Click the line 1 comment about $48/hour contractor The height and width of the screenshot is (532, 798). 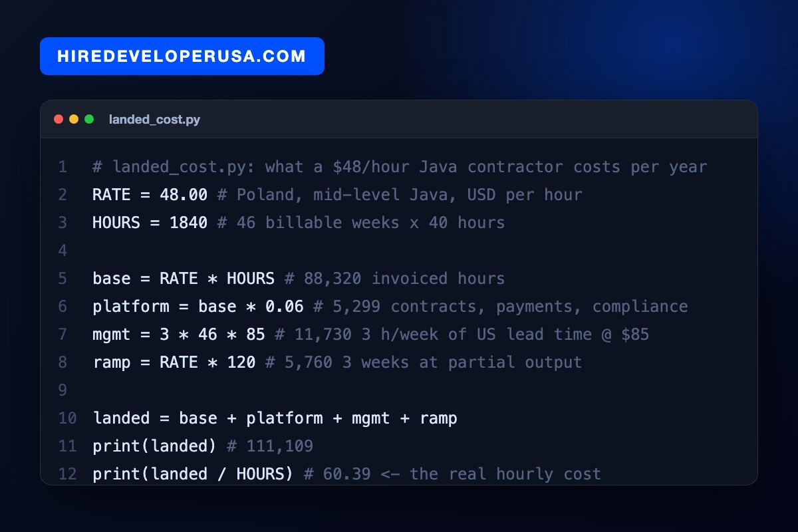400,166
